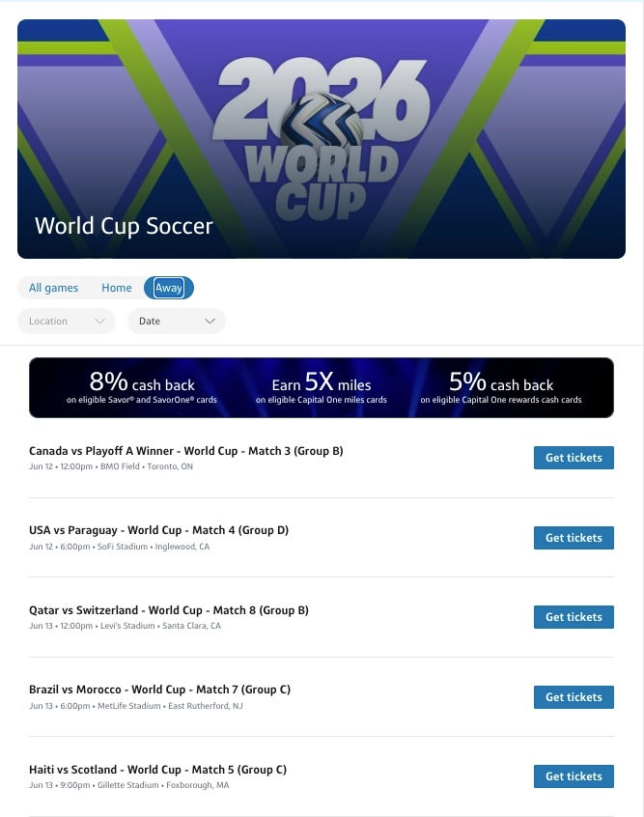Open Brazil vs Morocco match title

160,690
